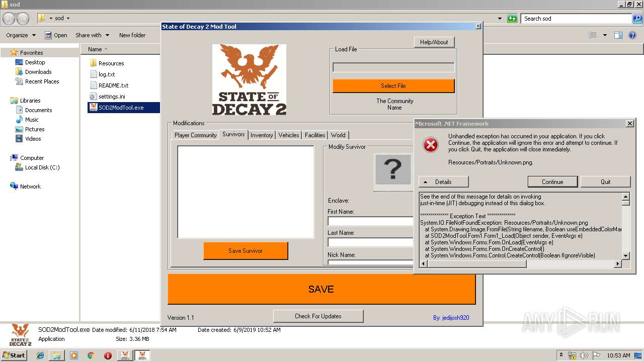Click the search magnifier icon

(x=638, y=19)
